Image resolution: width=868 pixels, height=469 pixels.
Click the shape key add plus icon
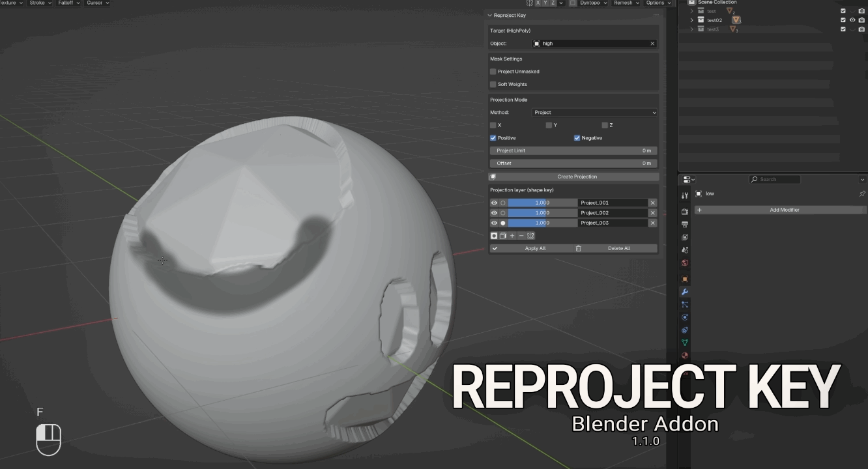512,236
